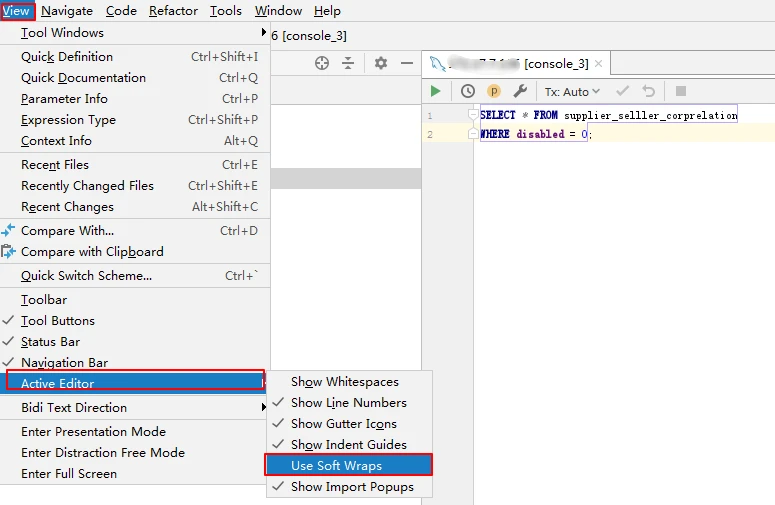
Task: Click the 'disabled' column name in query
Action: point(540,134)
